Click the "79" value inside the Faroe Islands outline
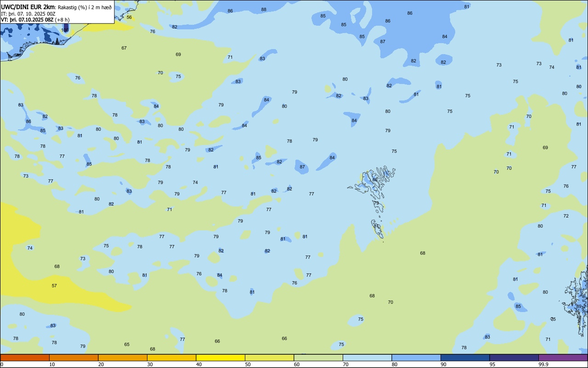Viewport: 588px width, 368px height. pos(376,203)
